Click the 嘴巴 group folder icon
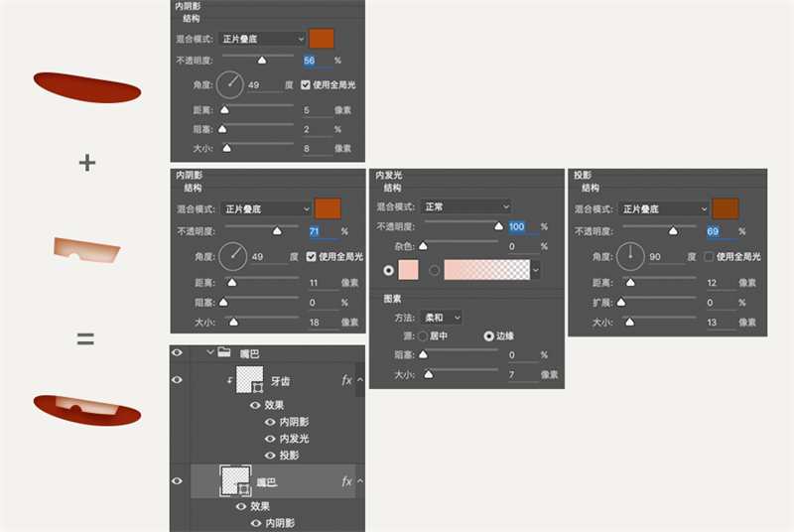 click(224, 351)
